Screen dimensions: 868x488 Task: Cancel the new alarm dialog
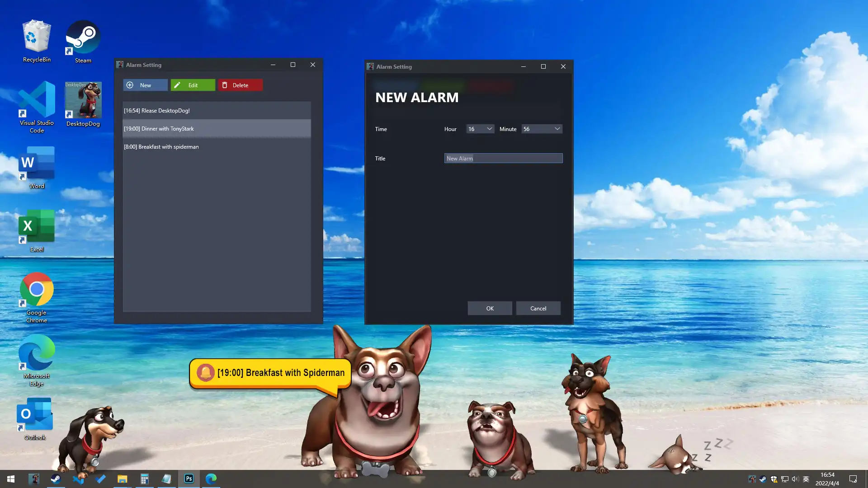(538, 308)
